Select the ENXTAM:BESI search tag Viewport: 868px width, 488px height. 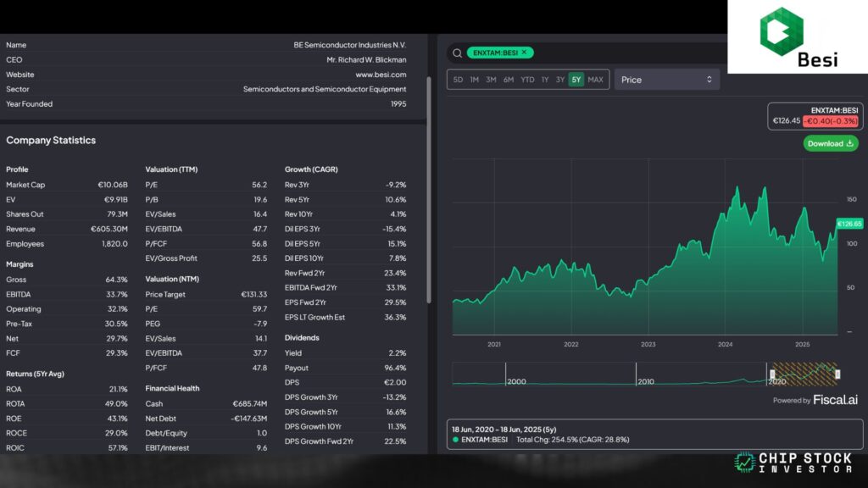click(500, 53)
